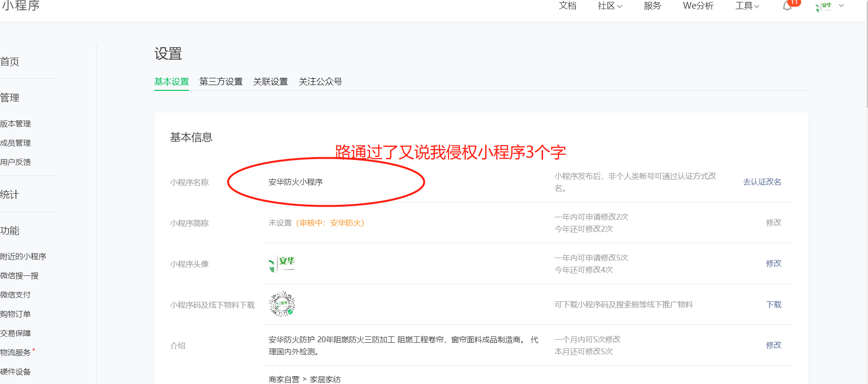868x384 pixels.
Task: Click the 小程序头像 avatar image
Action: point(282,263)
